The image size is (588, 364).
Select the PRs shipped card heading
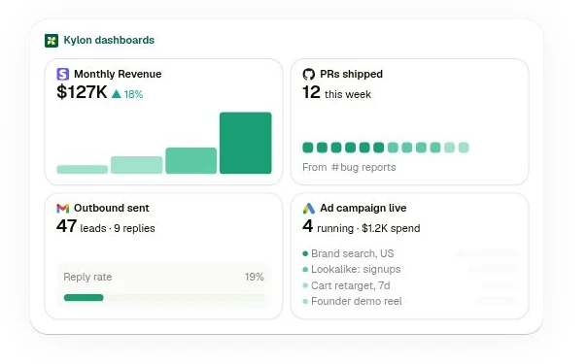coord(352,74)
